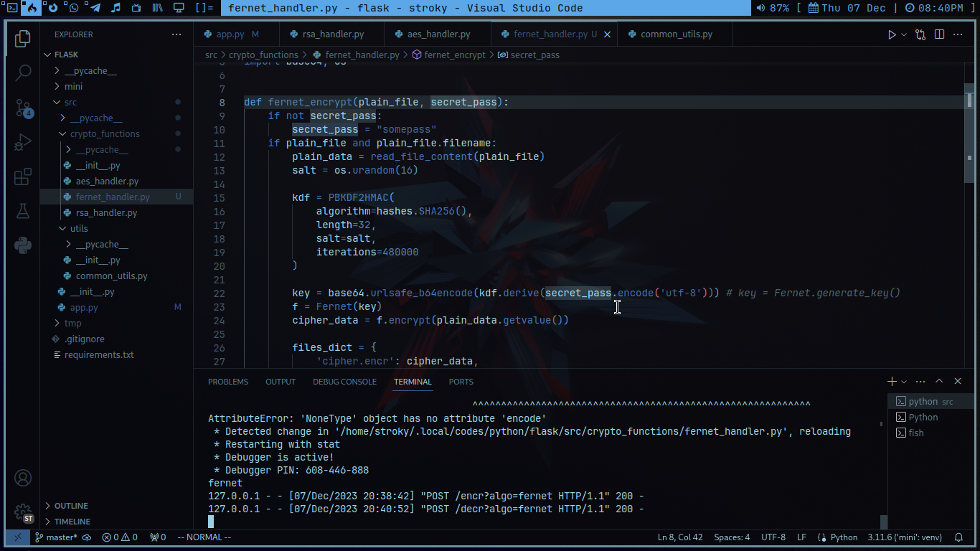Maximize the terminal panel size
The height and width of the screenshot is (551, 980).
coord(938,382)
